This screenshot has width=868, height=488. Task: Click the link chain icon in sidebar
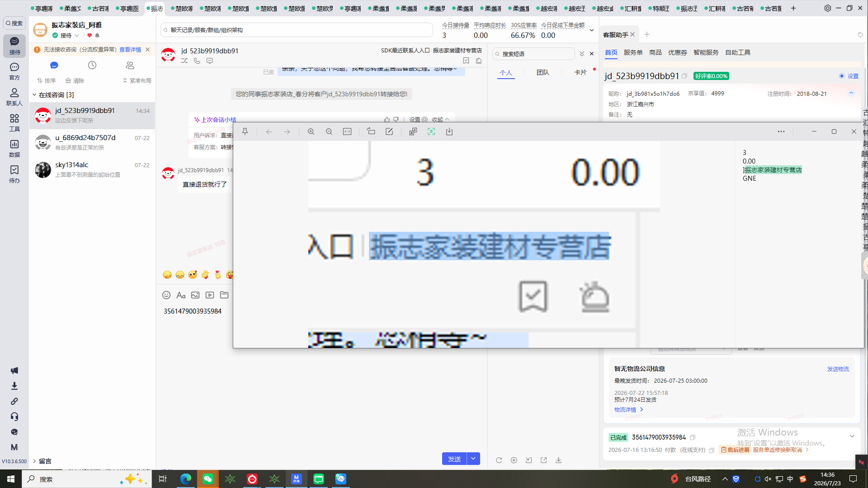[14, 401]
